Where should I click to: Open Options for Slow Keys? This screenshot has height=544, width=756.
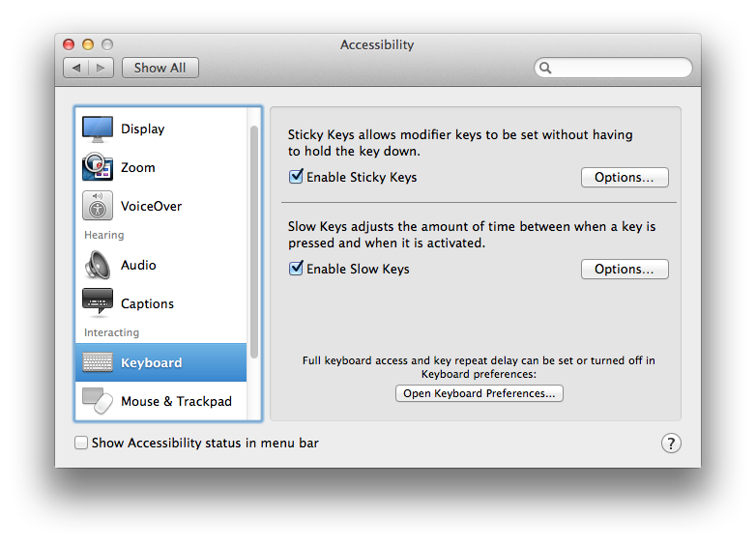(625, 269)
